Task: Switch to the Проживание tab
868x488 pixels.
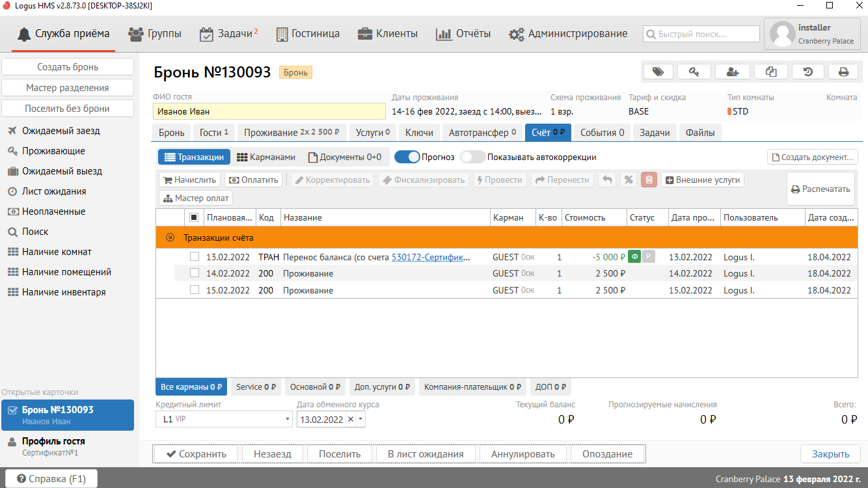Action: tap(292, 133)
